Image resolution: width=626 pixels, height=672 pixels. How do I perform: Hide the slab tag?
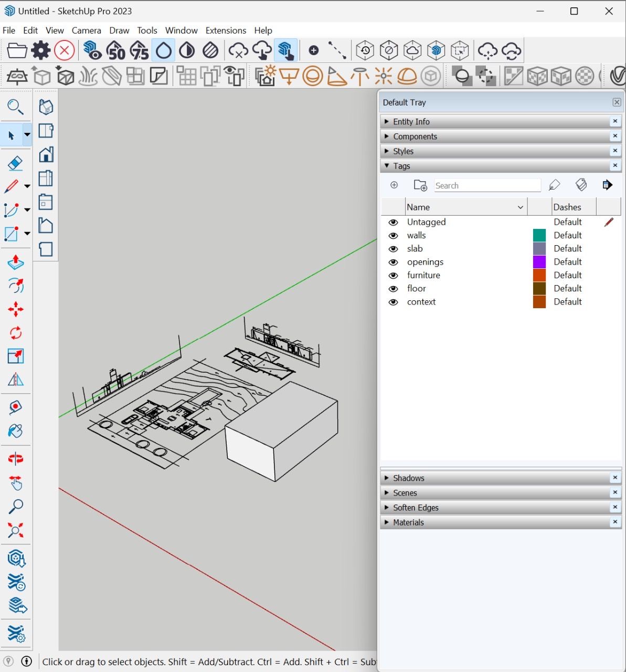click(393, 249)
